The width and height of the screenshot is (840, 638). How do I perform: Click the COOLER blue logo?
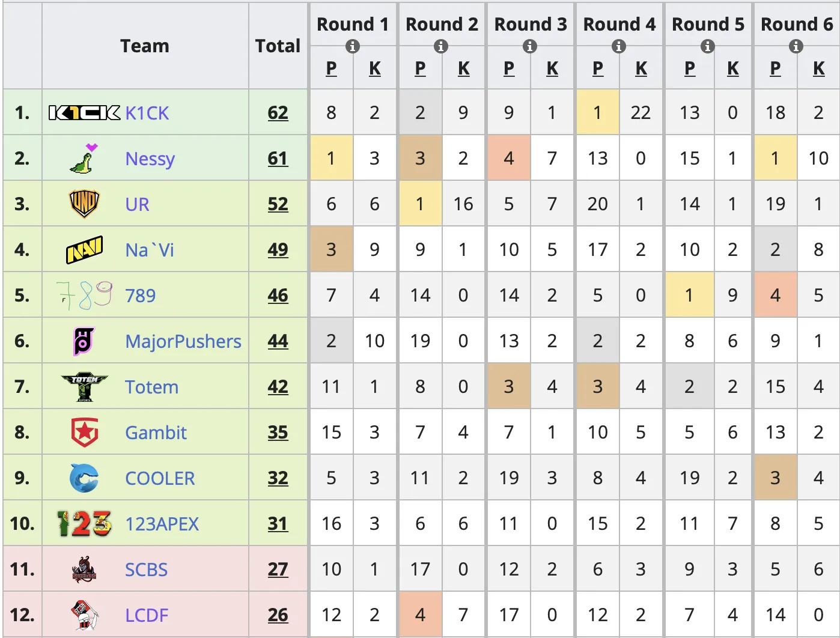tap(84, 478)
